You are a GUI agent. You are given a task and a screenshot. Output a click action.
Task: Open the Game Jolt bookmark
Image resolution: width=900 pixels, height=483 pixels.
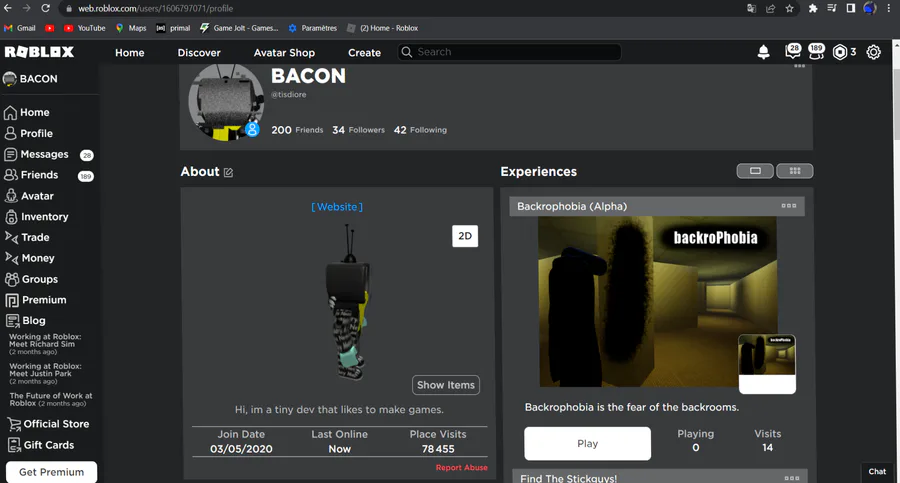point(239,28)
